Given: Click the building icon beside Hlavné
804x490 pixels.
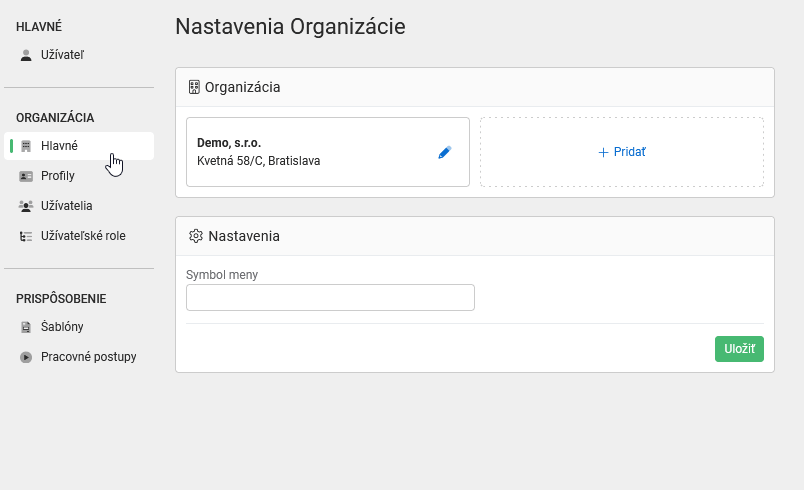Looking at the screenshot, I should click(26, 146).
